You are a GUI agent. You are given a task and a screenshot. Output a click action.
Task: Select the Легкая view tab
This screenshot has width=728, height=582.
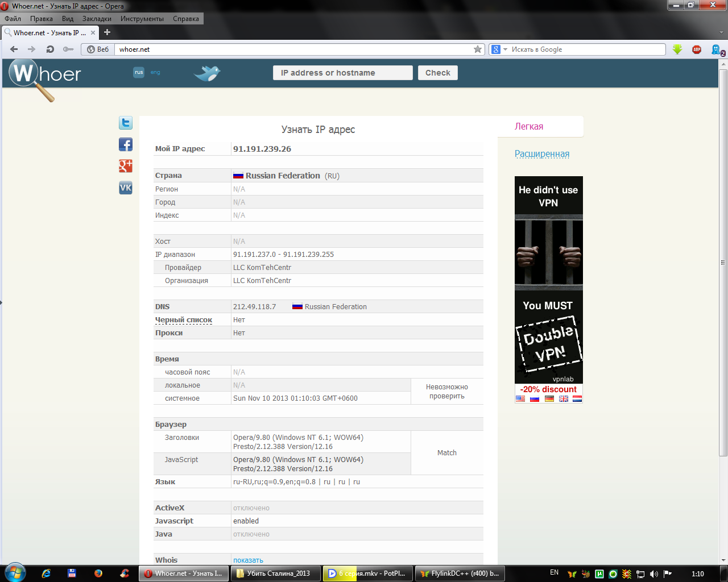[x=529, y=126]
